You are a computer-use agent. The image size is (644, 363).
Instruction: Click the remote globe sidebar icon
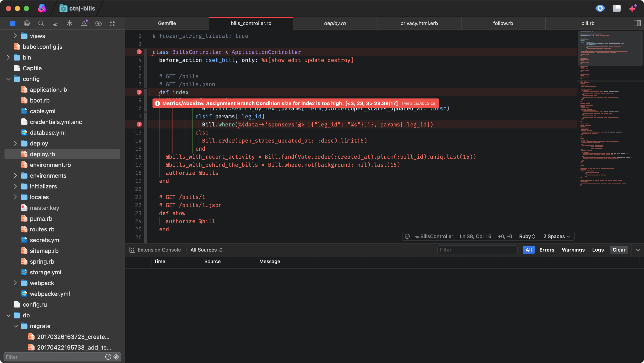coord(27,23)
